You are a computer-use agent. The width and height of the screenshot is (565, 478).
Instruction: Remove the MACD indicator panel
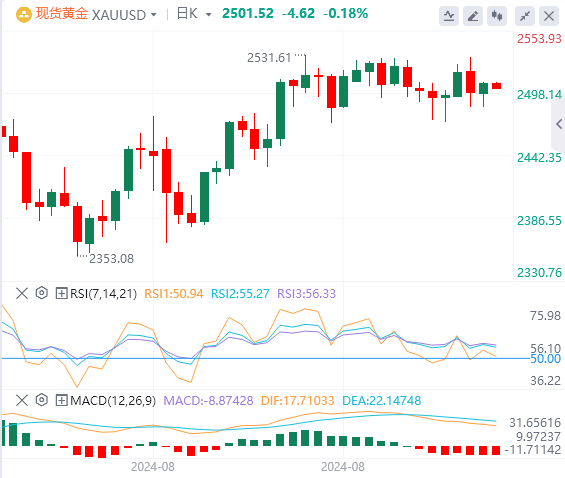(22, 400)
